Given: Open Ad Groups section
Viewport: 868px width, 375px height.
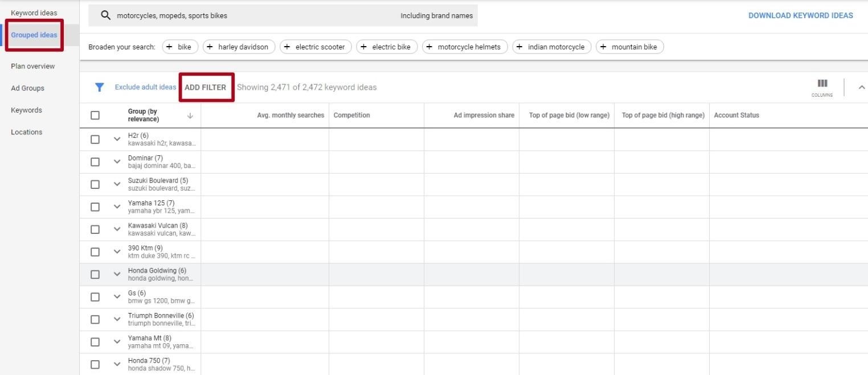Looking at the screenshot, I should click(27, 88).
